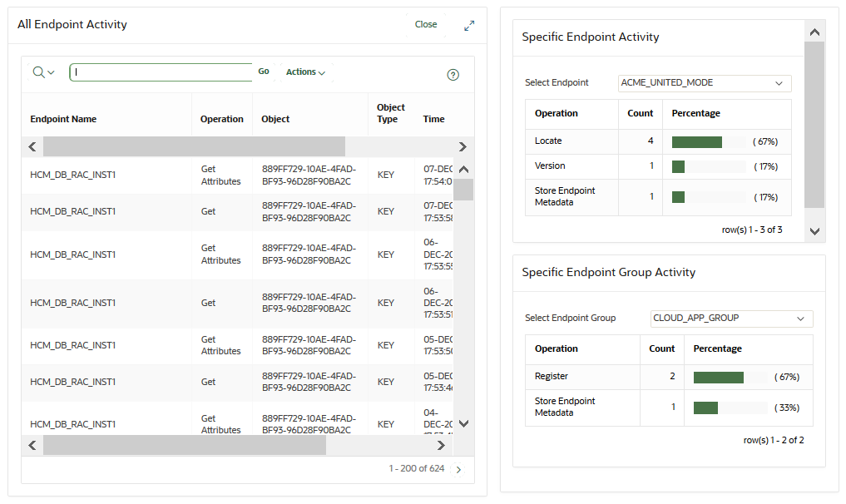Click the right scroll arrow above the table

tap(464, 146)
